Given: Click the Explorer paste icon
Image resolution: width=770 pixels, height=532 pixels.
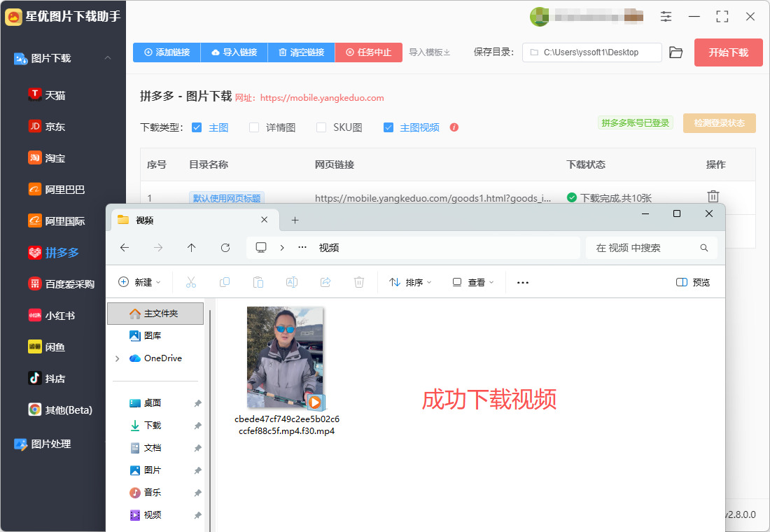Looking at the screenshot, I should coord(258,282).
